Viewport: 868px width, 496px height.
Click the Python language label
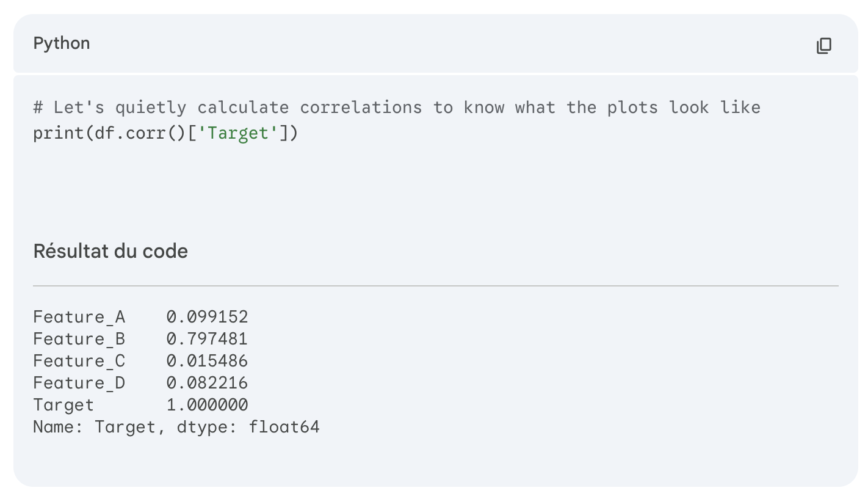point(62,43)
